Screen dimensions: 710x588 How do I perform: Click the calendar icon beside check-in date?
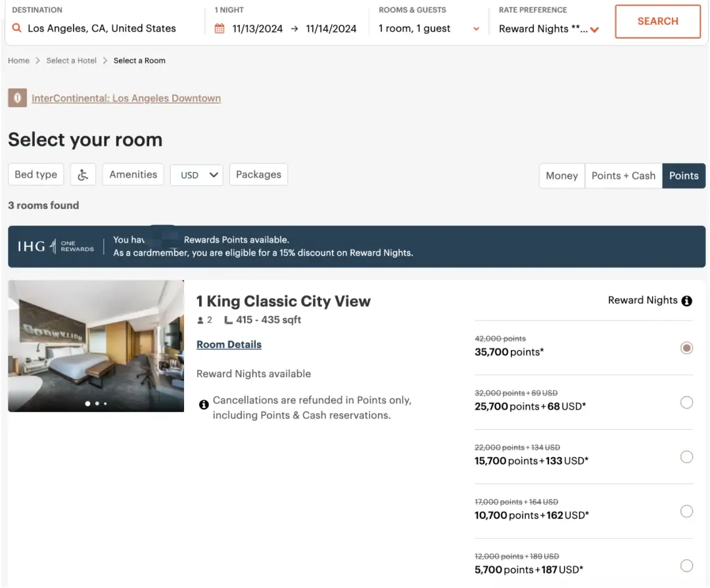(220, 29)
